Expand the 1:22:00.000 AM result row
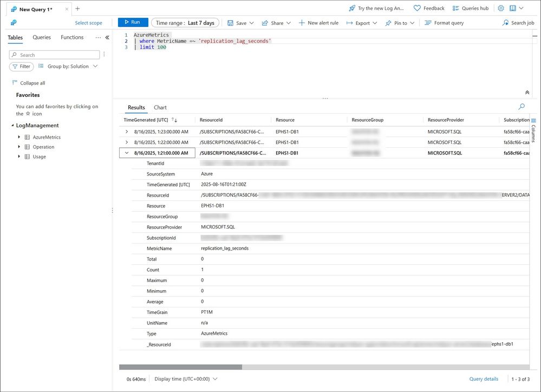Image resolution: width=541 pixels, height=392 pixels. coord(127,142)
